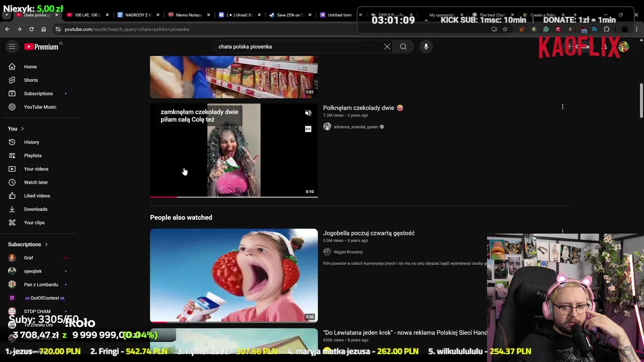Image resolution: width=644 pixels, height=362 pixels.
Task: Click the YouTube Premium logo
Action: pyautogui.click(x=41, y=47)
